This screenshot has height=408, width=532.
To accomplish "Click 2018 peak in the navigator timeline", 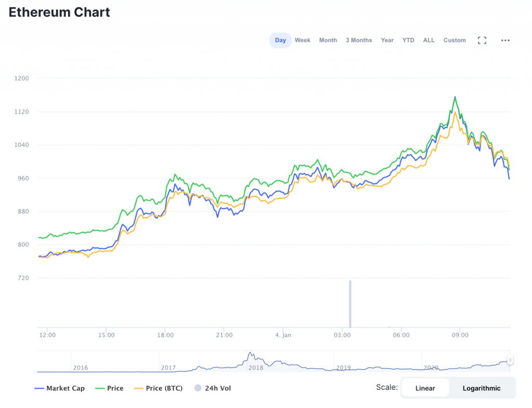I will click(250, 356).
